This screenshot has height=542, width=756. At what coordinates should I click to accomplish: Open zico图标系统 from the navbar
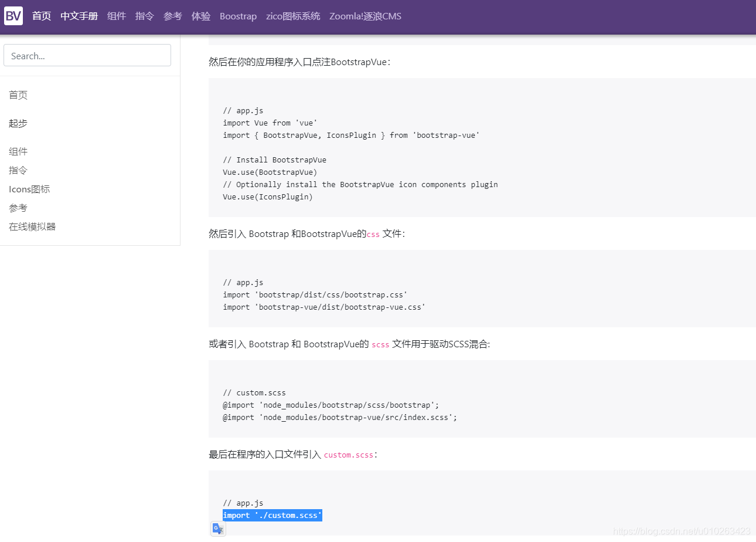pyautogui.click(x=293, y=16)
